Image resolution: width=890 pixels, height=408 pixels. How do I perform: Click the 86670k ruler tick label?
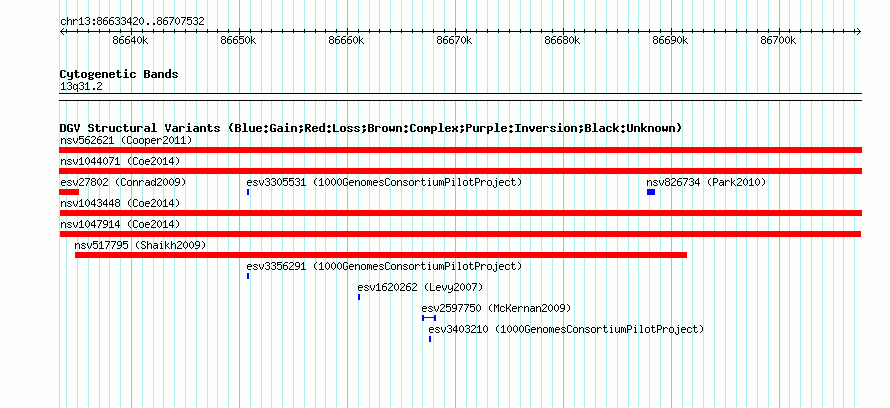[455, 41]
